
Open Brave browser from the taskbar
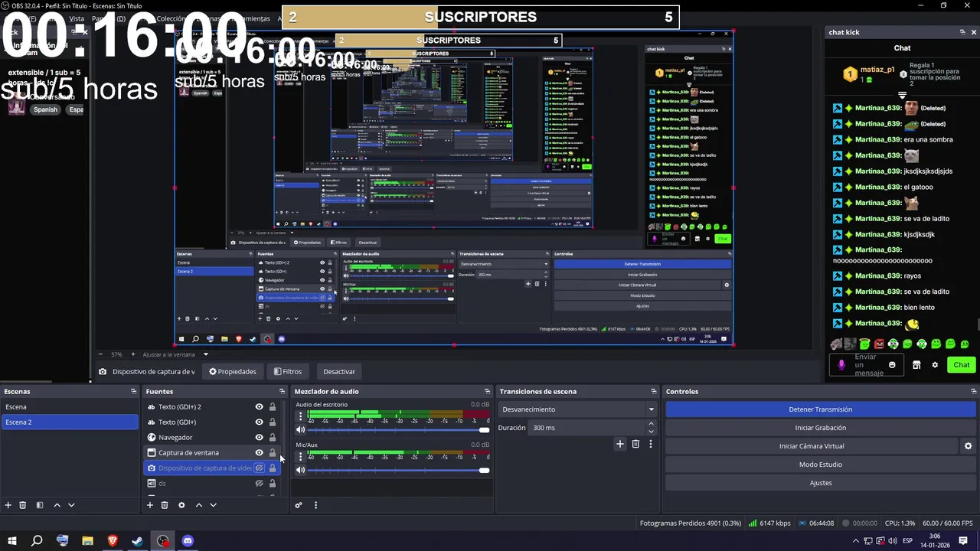pyautogui.click(x=113, y=541)
